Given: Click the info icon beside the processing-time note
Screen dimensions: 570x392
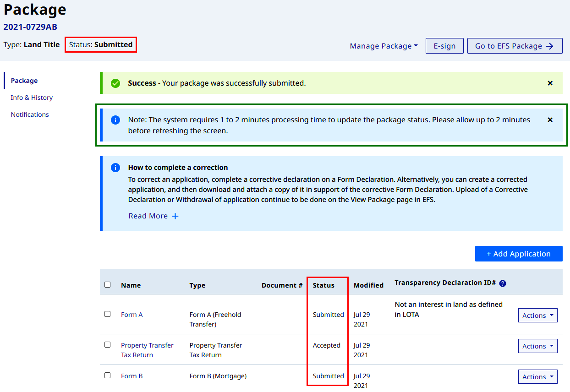Looking at the screenshot, I should 115,120.
